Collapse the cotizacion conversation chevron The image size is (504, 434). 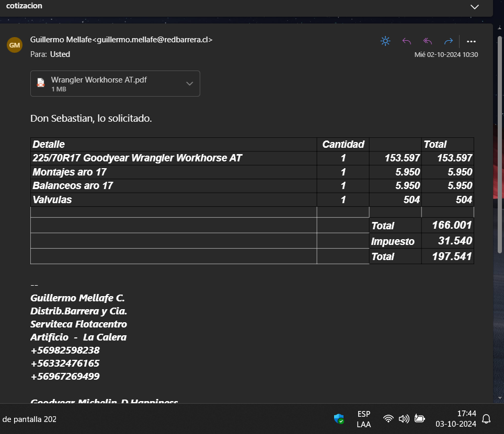click(x=475, y=7)
